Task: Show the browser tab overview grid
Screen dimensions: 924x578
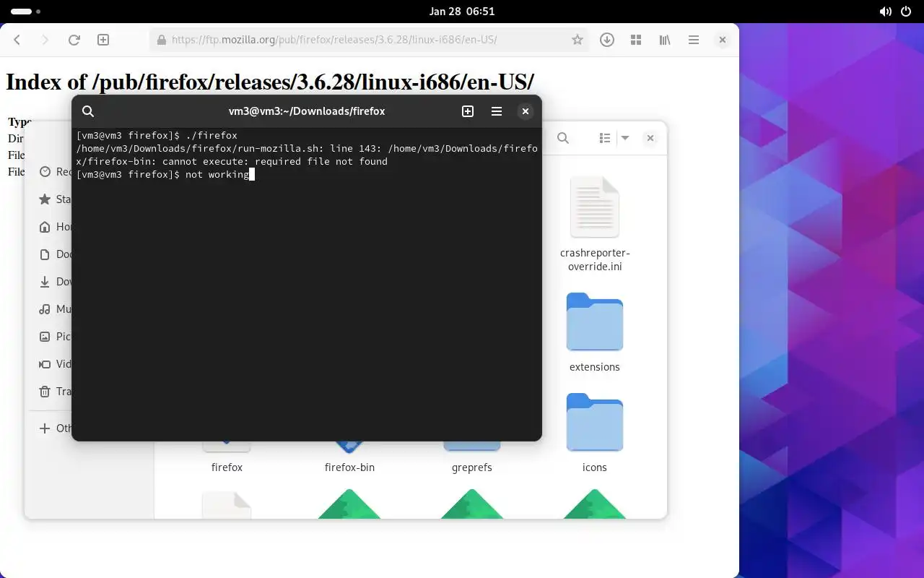Action: coord(636,40)
